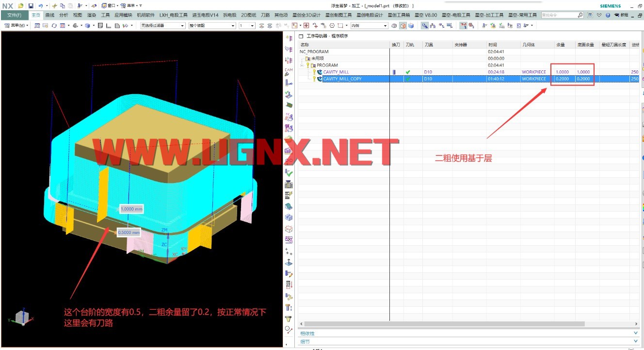
Task: Click the Save icon in quick access toolbar
Action: click(x=31, y=6)
